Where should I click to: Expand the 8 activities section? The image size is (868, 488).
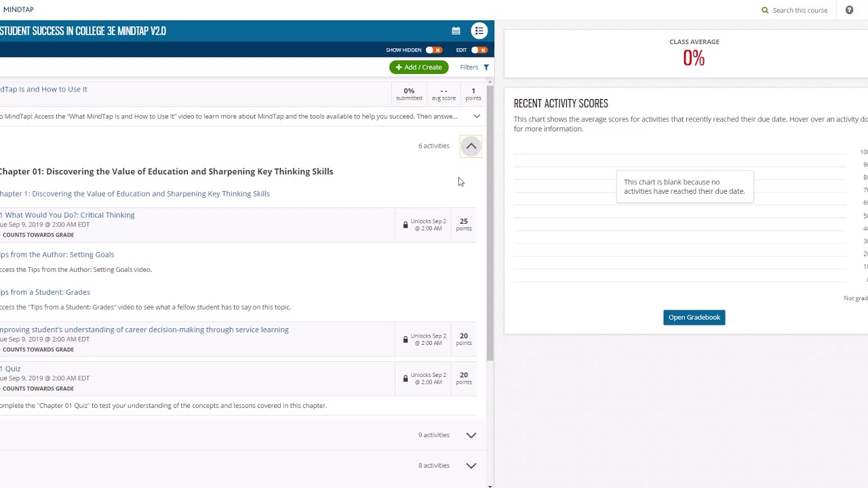471,466
